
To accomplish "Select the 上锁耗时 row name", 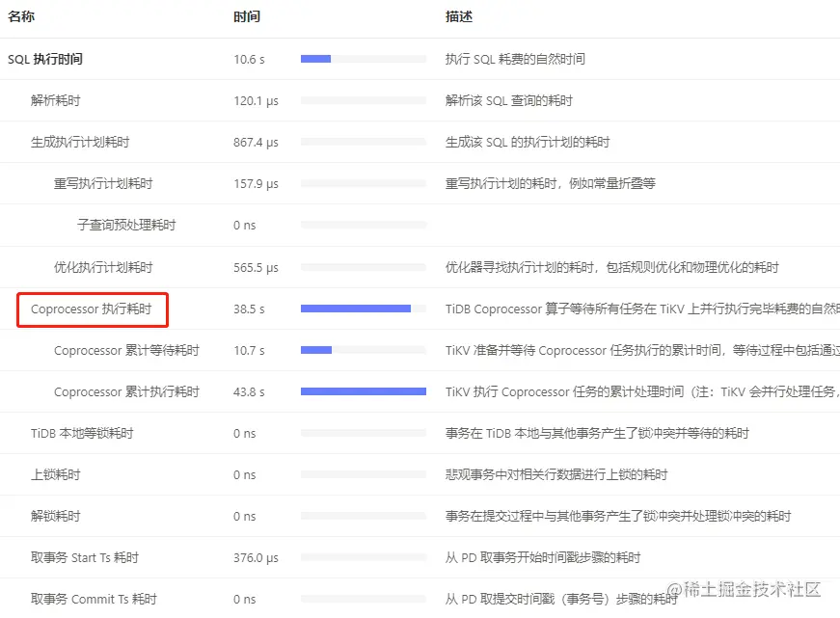I will point(56,474).
